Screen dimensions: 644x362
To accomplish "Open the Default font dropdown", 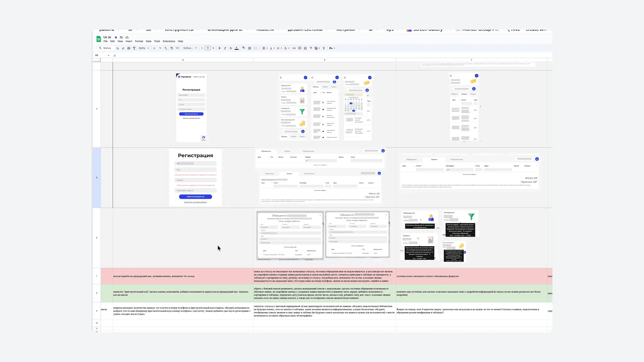I will 190,48.
